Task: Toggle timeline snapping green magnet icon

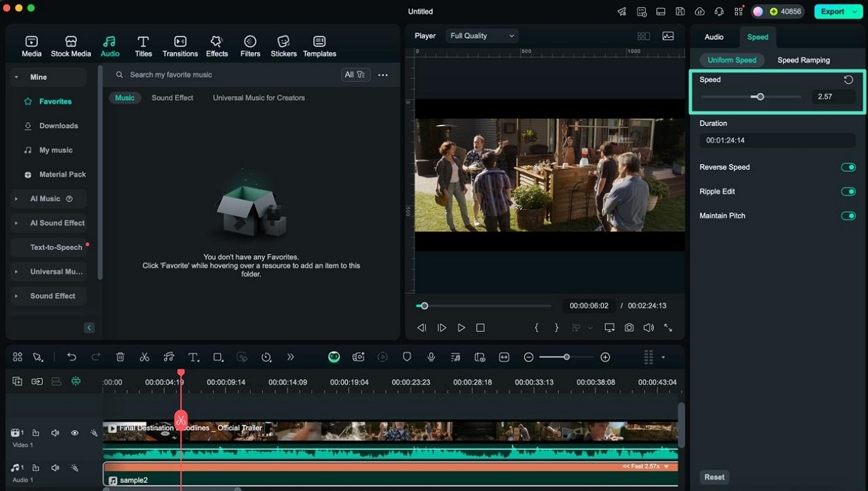Action: pyautogui.click(x=76, y=381)
